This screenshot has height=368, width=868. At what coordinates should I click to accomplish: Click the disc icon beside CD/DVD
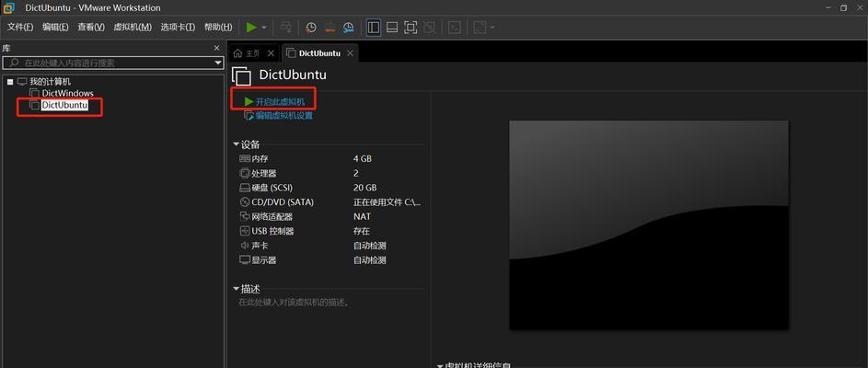(245, 202)
